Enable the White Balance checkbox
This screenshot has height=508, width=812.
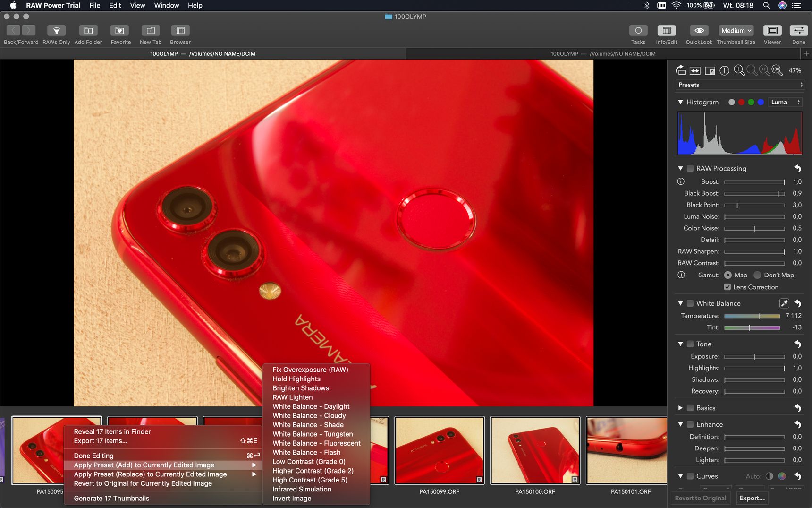[690, 303]
